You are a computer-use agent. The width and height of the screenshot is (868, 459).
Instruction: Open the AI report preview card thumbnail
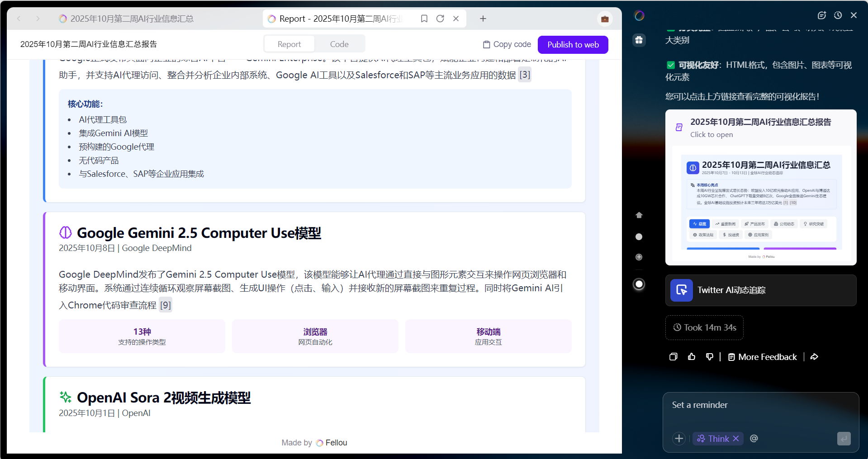(761, 203)
